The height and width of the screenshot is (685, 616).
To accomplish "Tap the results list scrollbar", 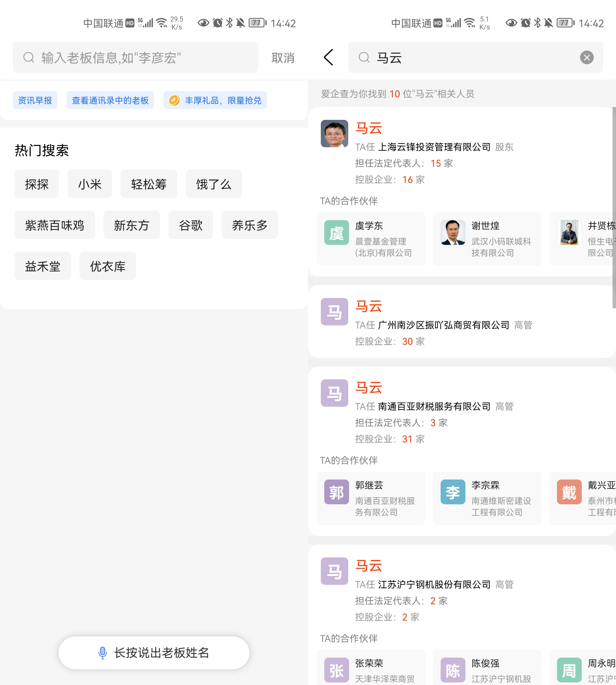I will point(614,208).
